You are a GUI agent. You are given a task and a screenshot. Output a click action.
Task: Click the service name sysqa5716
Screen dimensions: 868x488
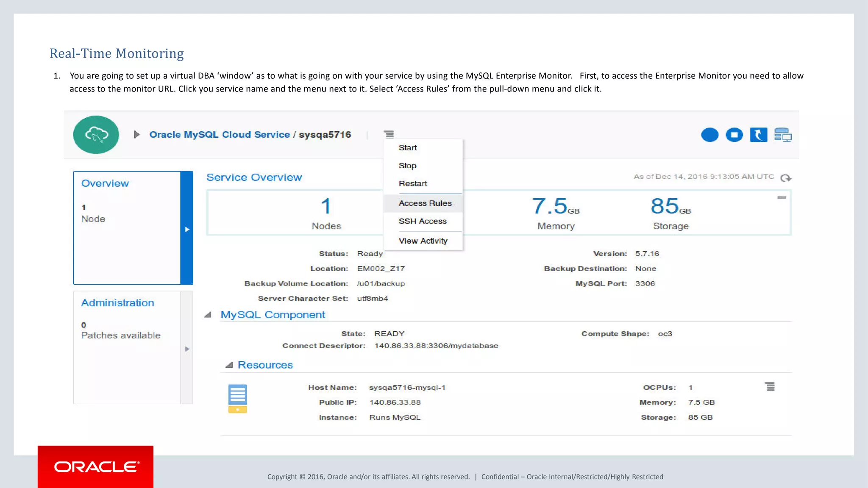coord(325,135)
